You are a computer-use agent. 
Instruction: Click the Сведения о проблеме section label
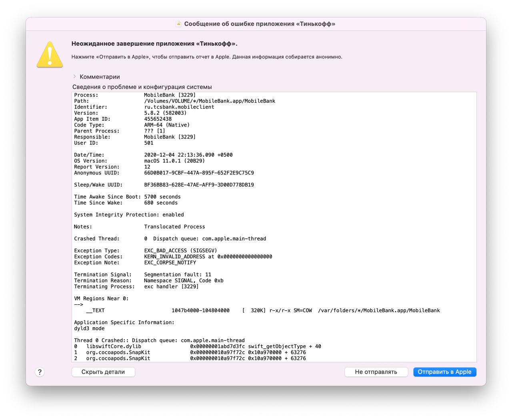point(142,87)
